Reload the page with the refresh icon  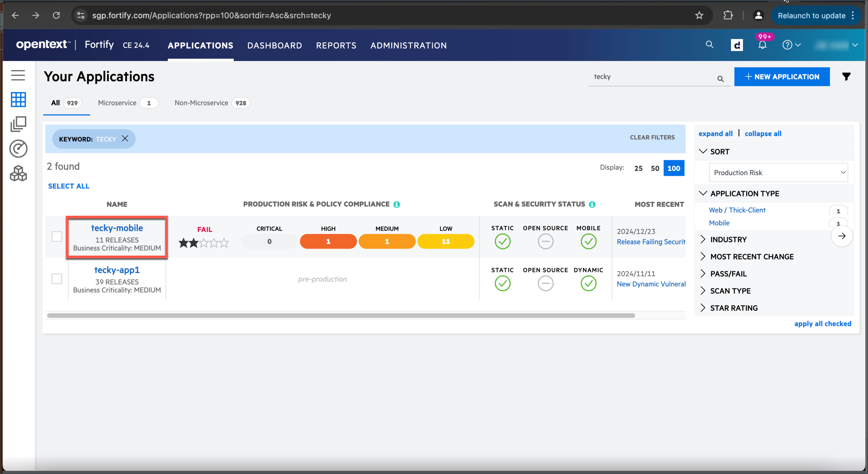click(x=56, y=15)
